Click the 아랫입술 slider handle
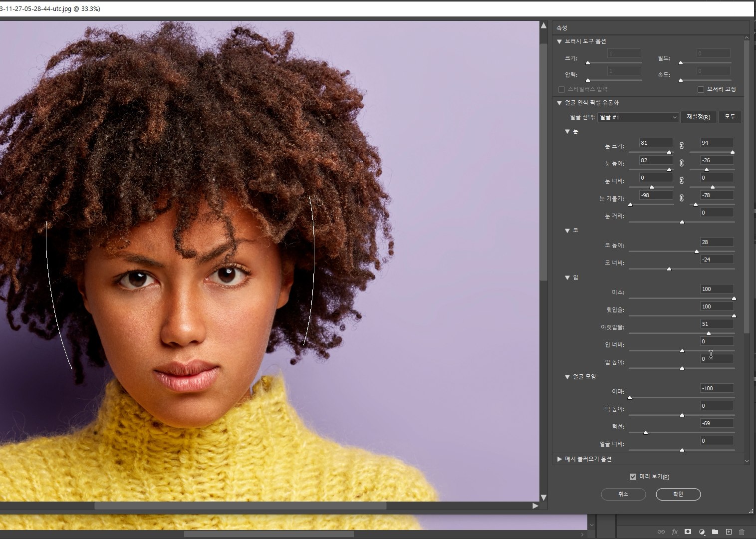This screenshot has width=756, height=539. (x=709, y=333)
